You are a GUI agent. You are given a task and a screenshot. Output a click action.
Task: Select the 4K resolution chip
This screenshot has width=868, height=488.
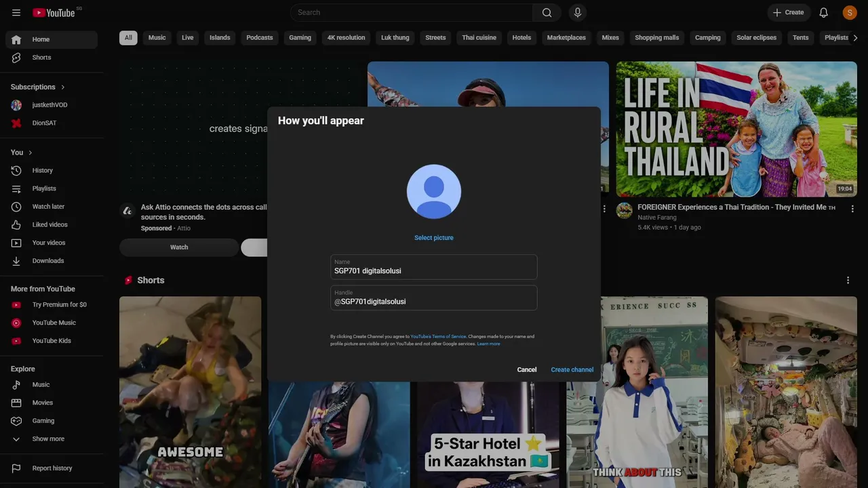[x=347, y=38]
